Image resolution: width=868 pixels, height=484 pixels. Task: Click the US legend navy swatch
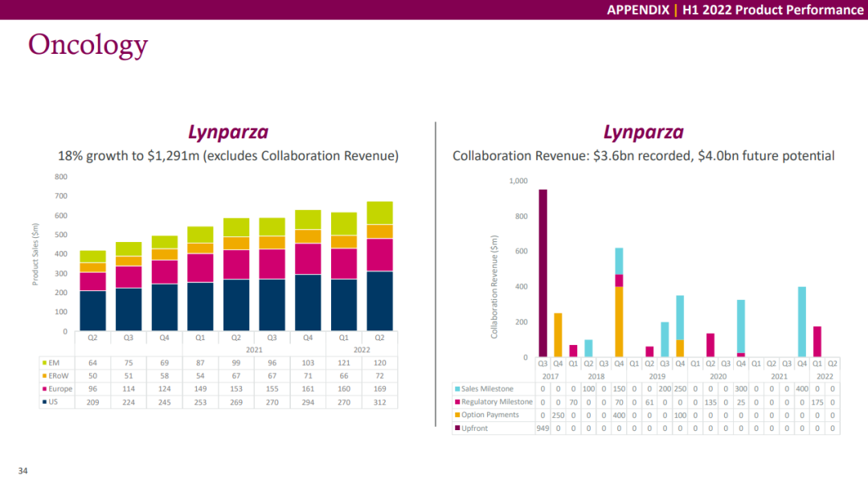43,402
